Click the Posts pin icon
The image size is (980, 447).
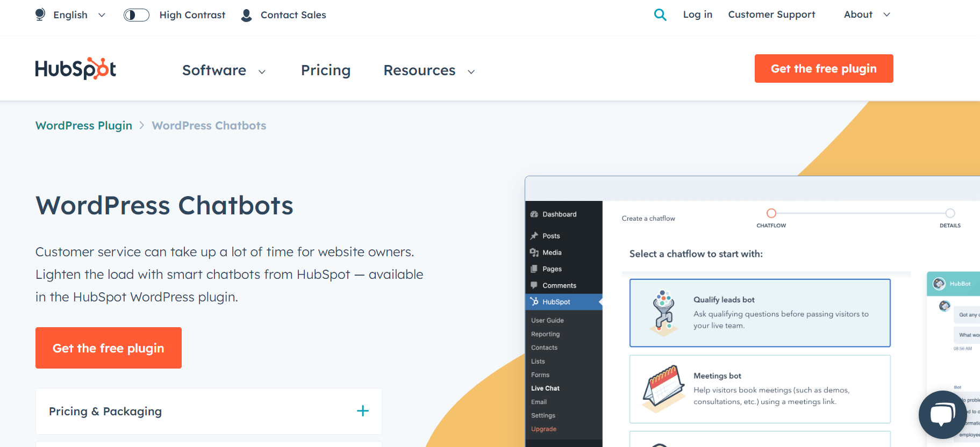click(x=534, y=236)
